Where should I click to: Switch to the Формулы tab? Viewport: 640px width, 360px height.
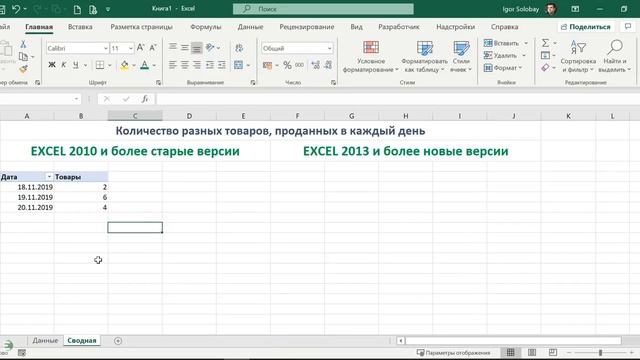[x=206, y=27]
